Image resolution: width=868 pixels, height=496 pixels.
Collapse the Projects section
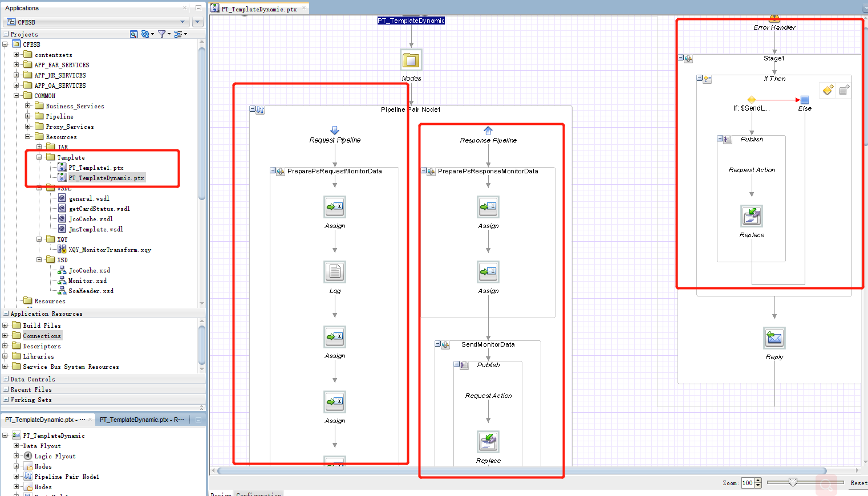pyautogui.click(x=6, y=34)
